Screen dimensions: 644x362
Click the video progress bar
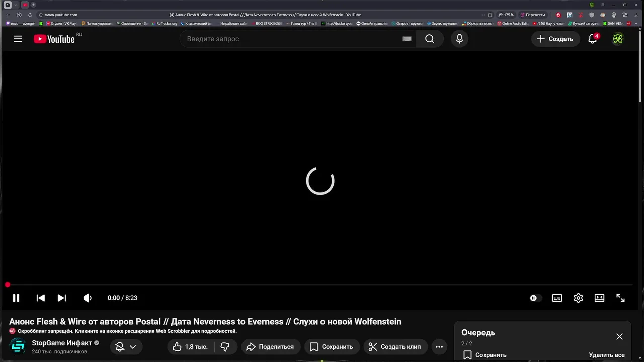coord(320,285)
